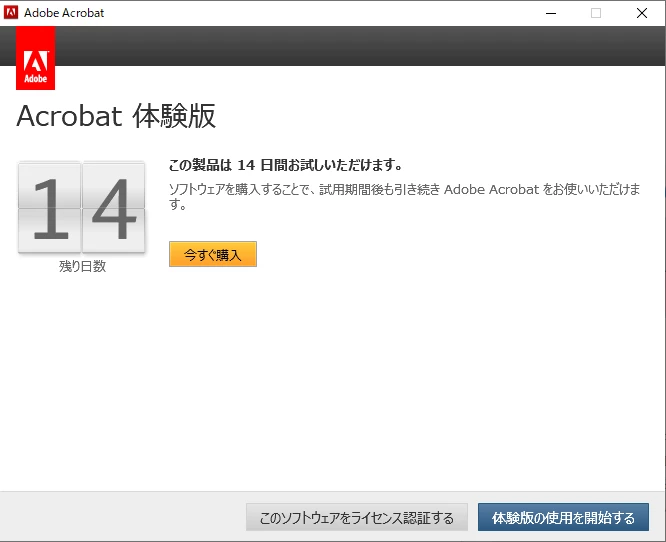Close the Adobe Acrobat trial dialog
This screenshot has width=666, height=542.
pos(642,13)
